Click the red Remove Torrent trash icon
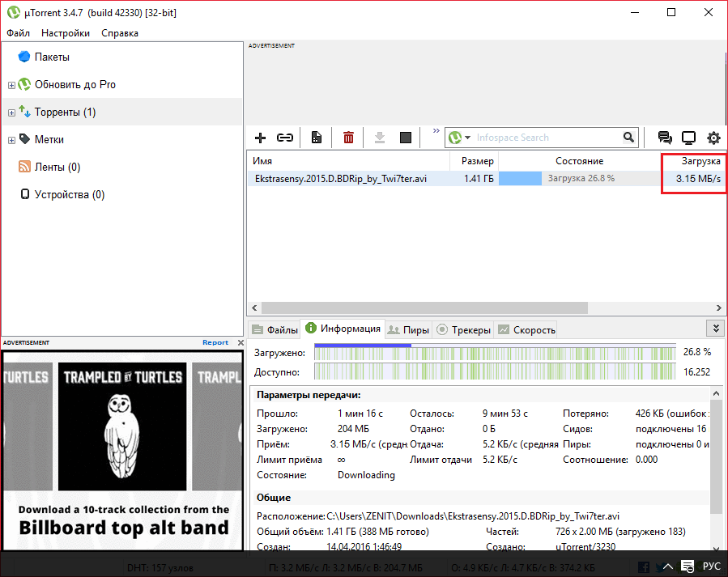This screenshot has width=728, height=577. click(348, 138)
